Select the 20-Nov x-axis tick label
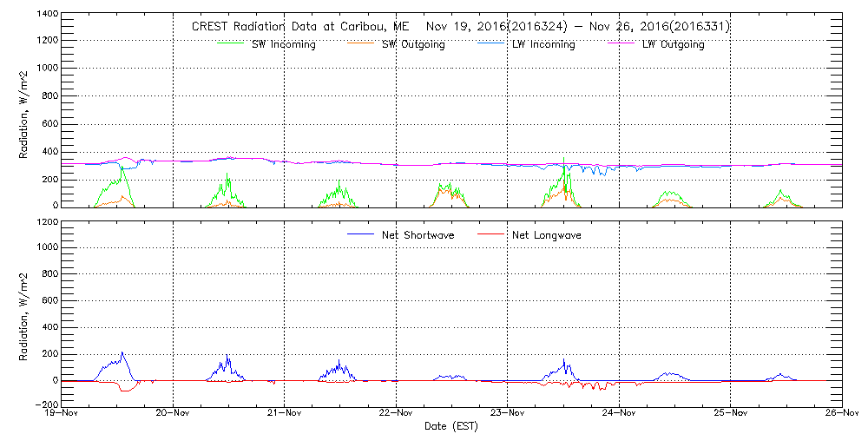The width and height of the screenshot is (868, 434). click(174, 414)
